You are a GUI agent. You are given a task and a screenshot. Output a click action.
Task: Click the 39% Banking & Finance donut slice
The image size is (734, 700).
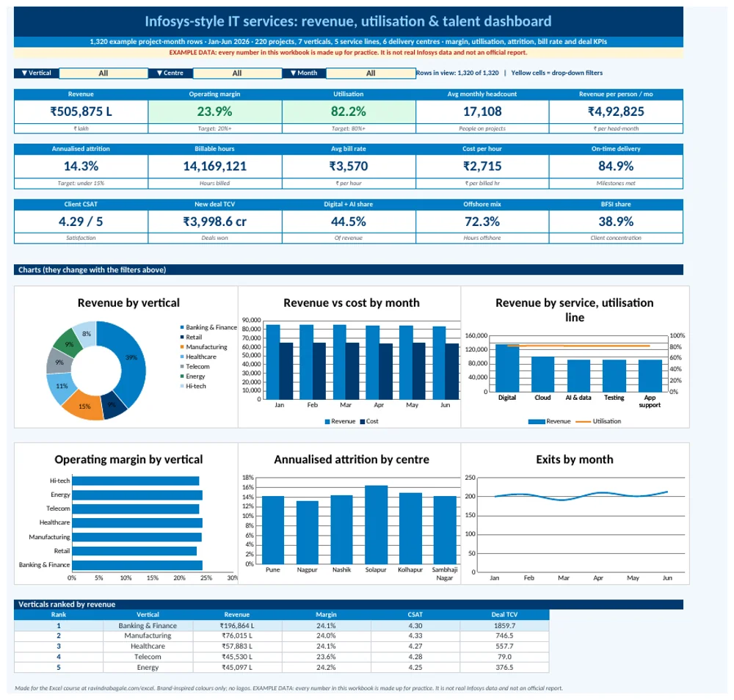click(x=132, y=358)
